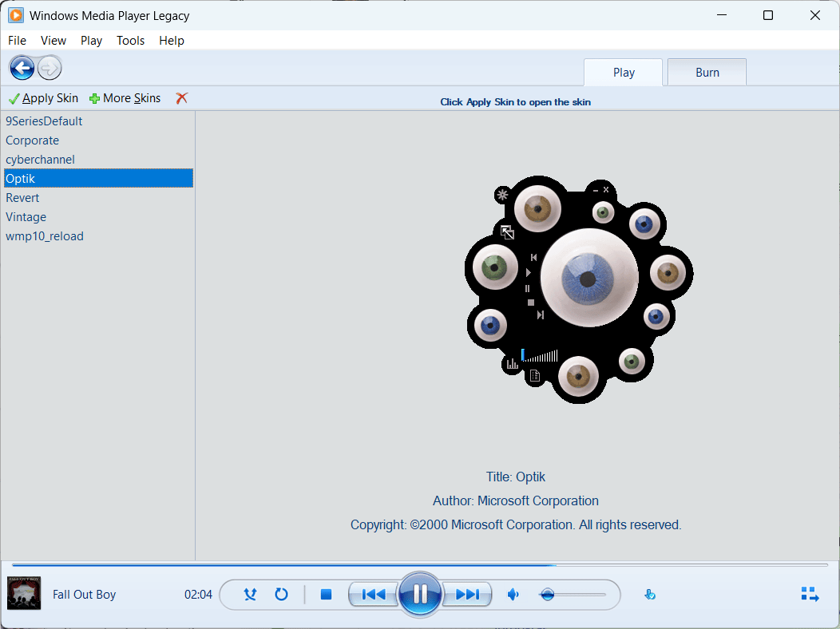The image size is (840, 629).
Task: Select the cyberchannel skin
Action: point(98,160)
